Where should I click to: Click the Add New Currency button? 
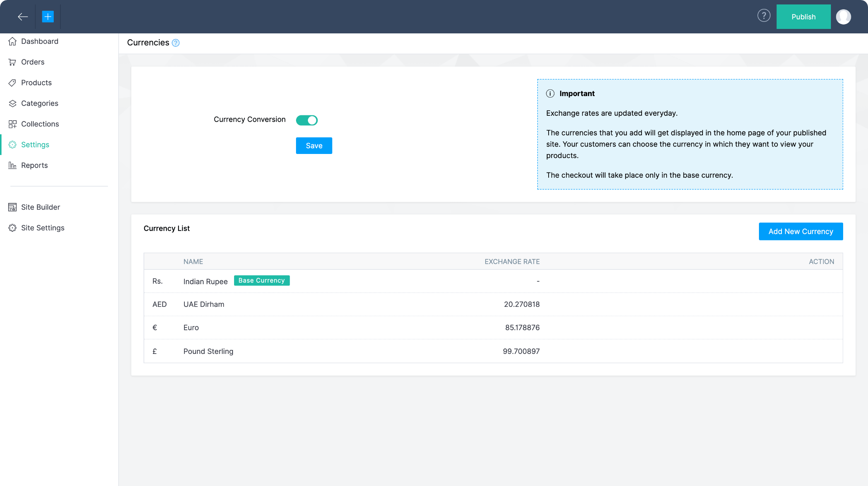800,231
